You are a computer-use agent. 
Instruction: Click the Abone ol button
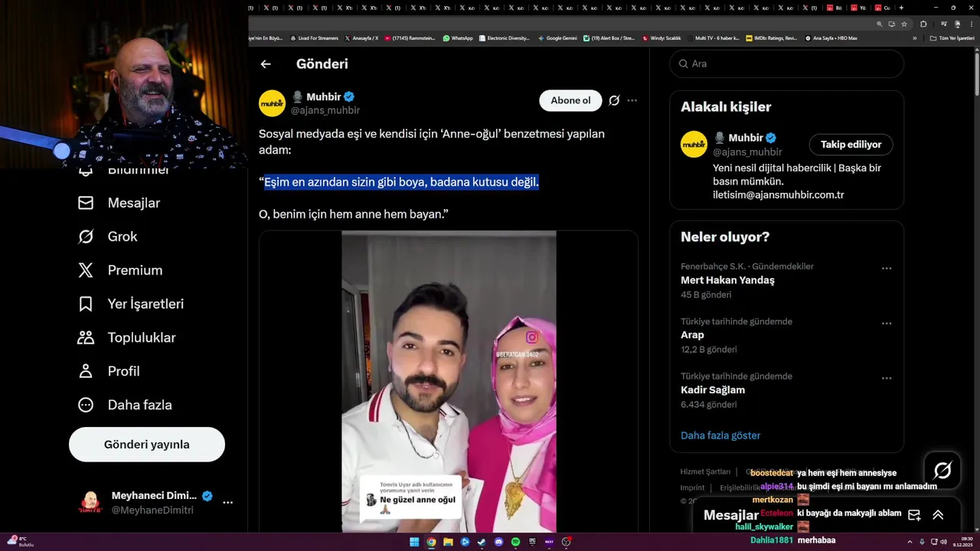click(570, 100)
